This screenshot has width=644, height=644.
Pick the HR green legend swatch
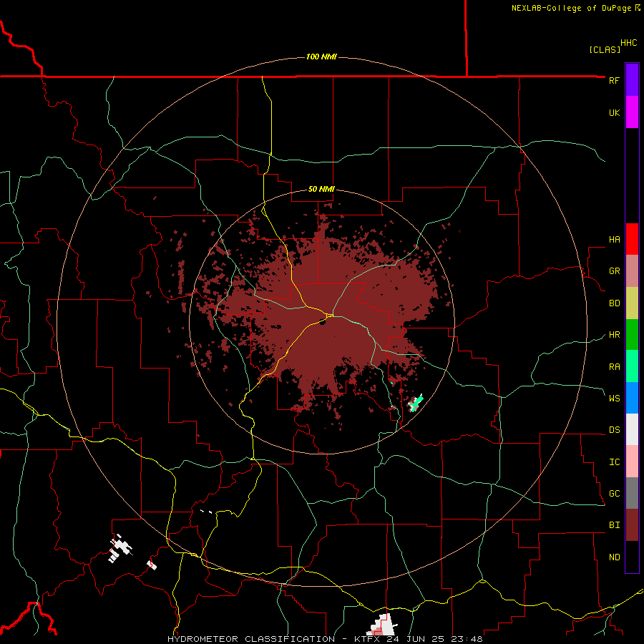[x=632, y=334]
